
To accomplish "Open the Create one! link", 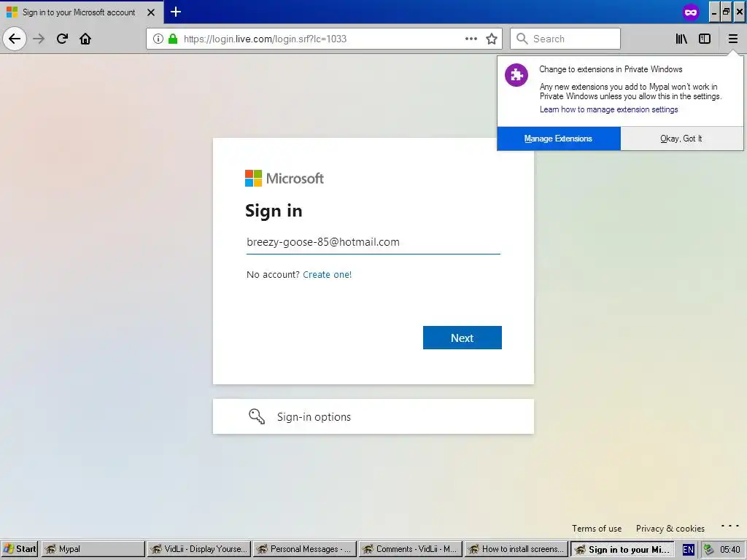I will pos(327,275).
